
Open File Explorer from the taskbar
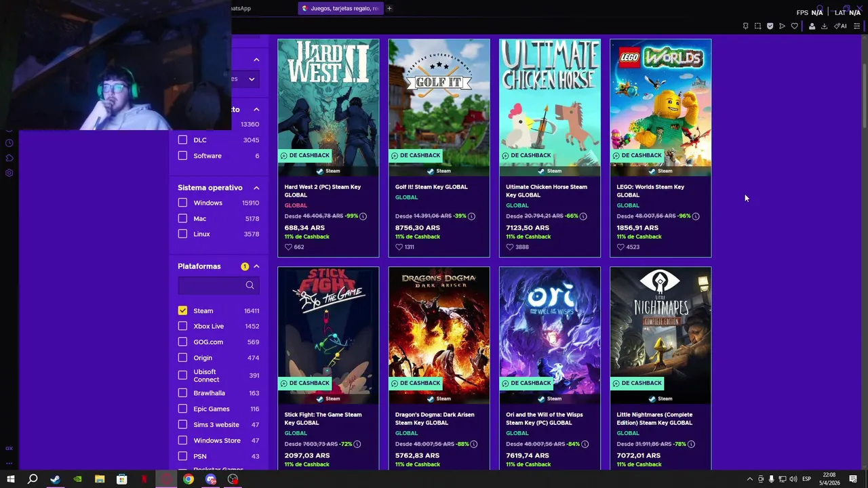pos(100,479)
